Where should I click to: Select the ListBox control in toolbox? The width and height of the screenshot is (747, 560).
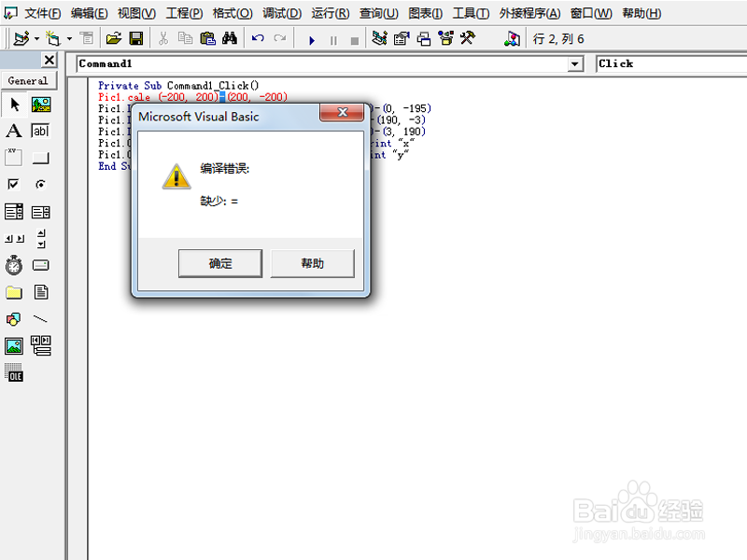pos(41,212)
